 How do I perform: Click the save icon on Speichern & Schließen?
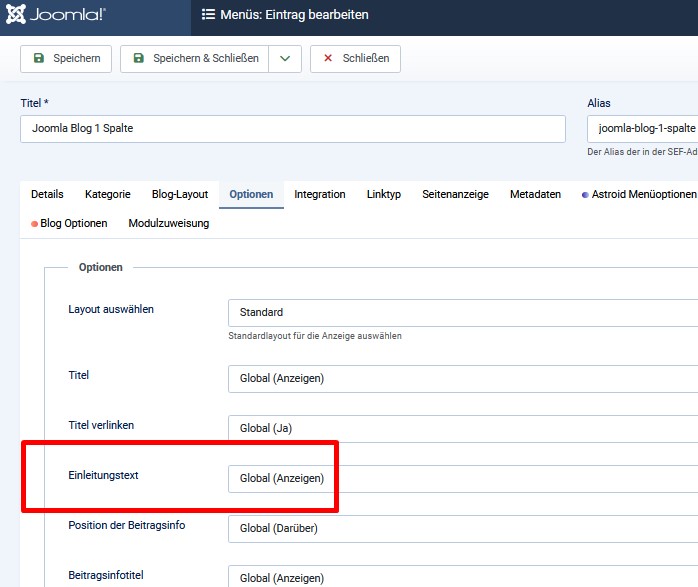tap(138, 58)
